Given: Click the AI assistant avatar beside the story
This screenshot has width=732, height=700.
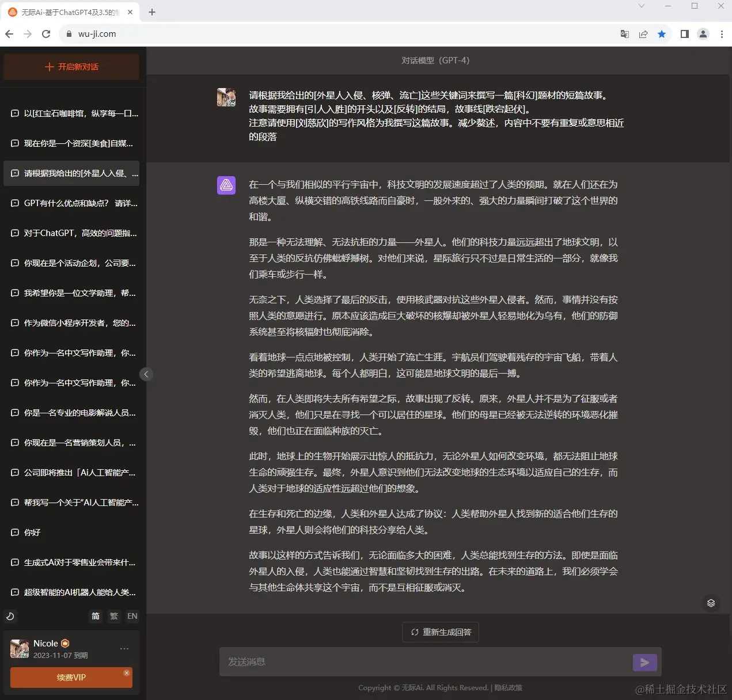Looking at the screenshot, I should point(226,185).
